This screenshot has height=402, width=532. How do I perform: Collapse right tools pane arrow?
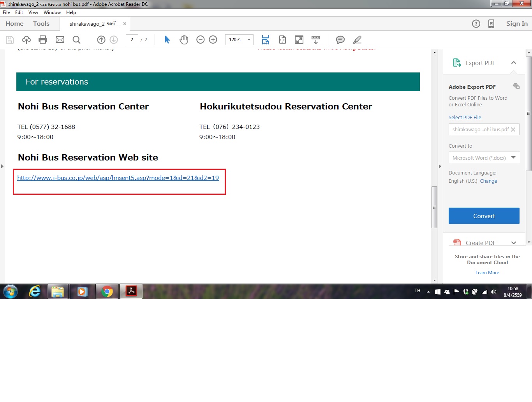440,166
